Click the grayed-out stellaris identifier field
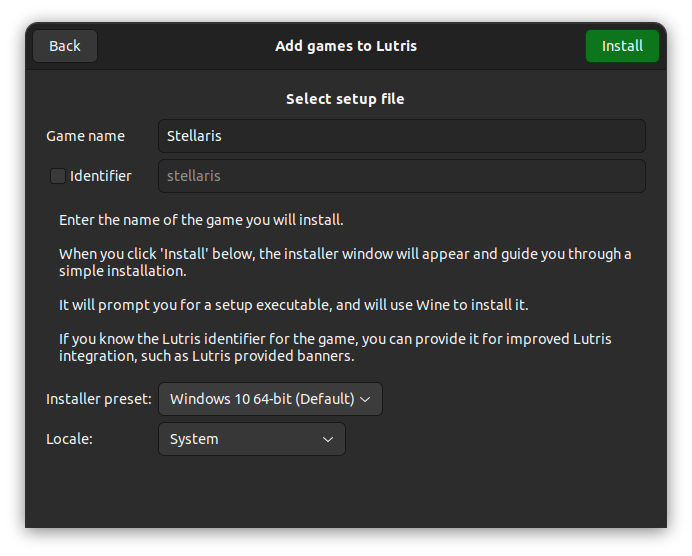 pyautogui.click(x=402, y=176)
